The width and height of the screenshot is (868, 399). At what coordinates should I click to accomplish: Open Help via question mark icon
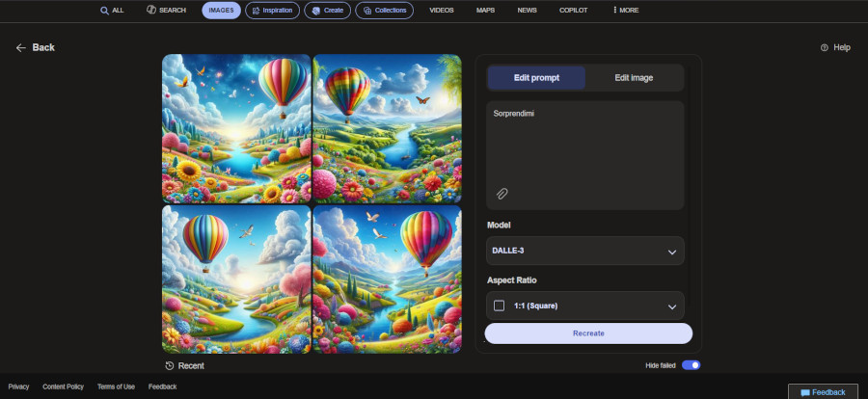point(824,47)
